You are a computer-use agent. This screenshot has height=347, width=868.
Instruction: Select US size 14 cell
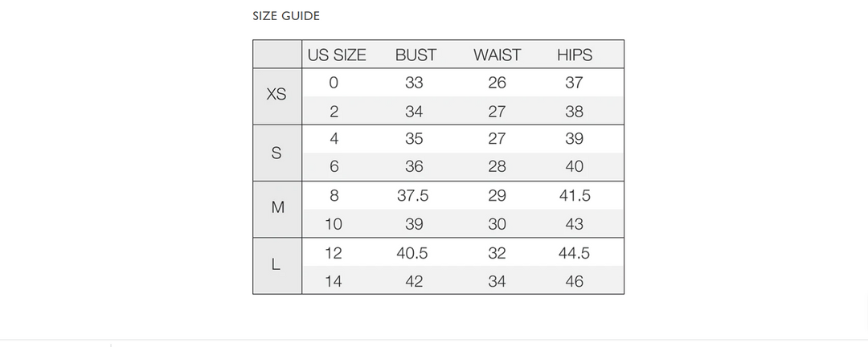click(334, 282)
